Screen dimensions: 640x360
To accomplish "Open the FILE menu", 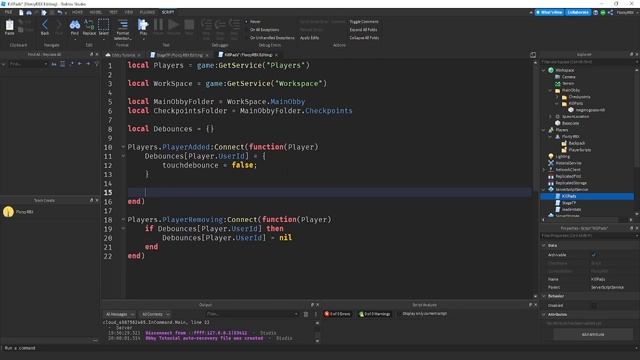I will (x=8, y=13).
